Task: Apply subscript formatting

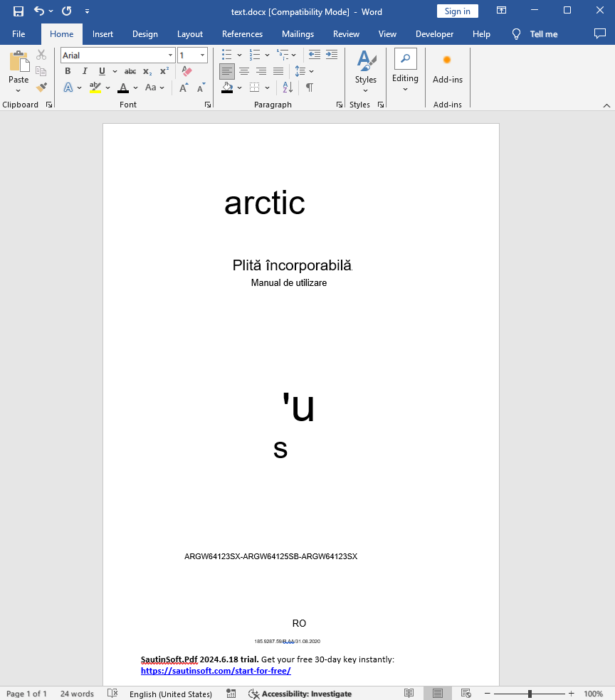Action: point(146,71)
